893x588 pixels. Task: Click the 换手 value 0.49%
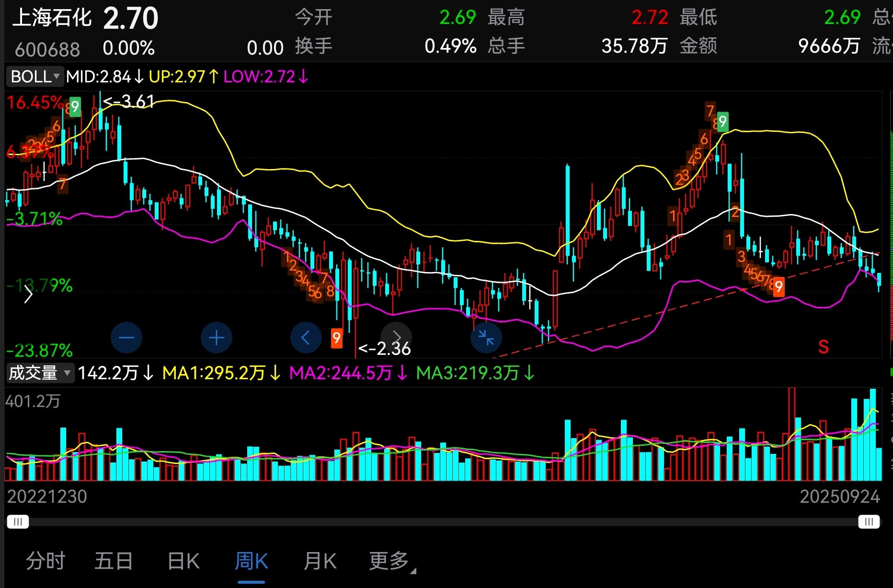450,46
